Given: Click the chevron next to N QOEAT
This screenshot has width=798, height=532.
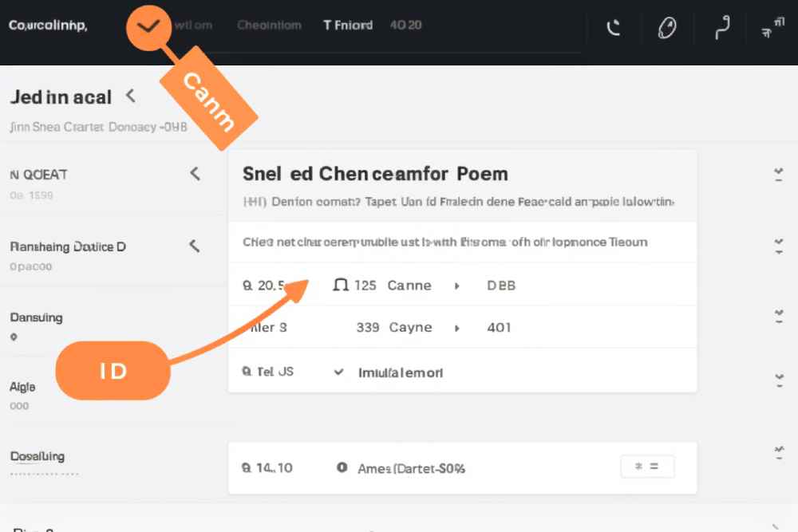Looking at the screenshot, I should [x=195, y=173].
